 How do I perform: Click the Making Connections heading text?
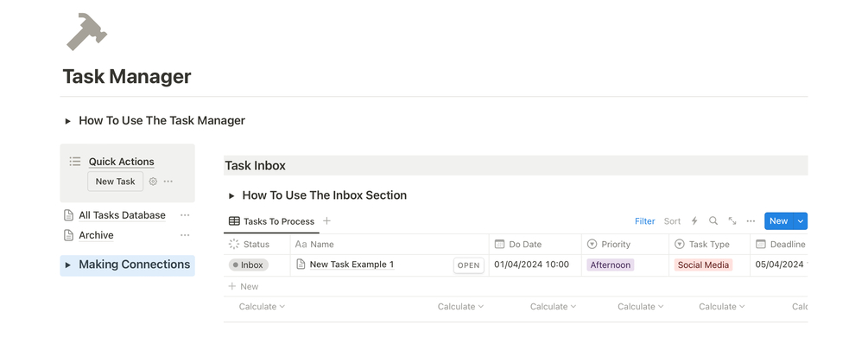tap(135, 265)
